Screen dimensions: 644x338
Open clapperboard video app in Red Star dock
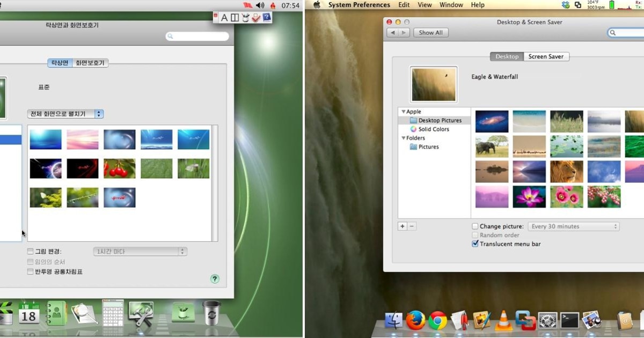point(6,314)
